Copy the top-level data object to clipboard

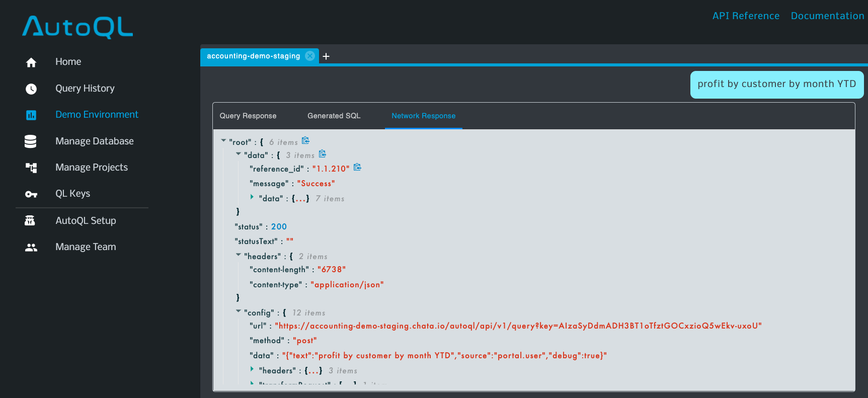tap(323, 153)
